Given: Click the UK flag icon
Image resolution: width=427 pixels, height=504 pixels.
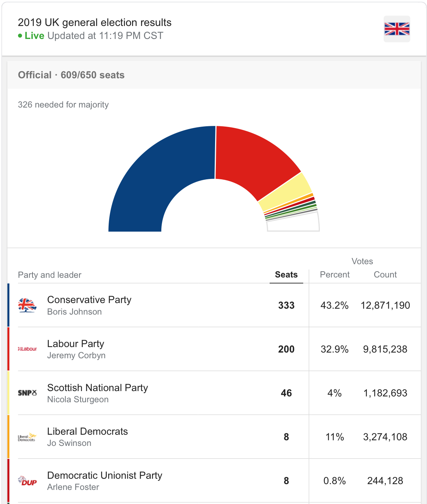Looking at the screenshot, I should 397,29.
